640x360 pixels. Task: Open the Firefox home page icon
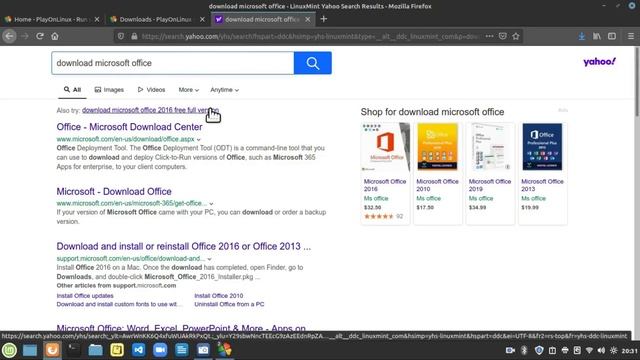tap(55, 36)
